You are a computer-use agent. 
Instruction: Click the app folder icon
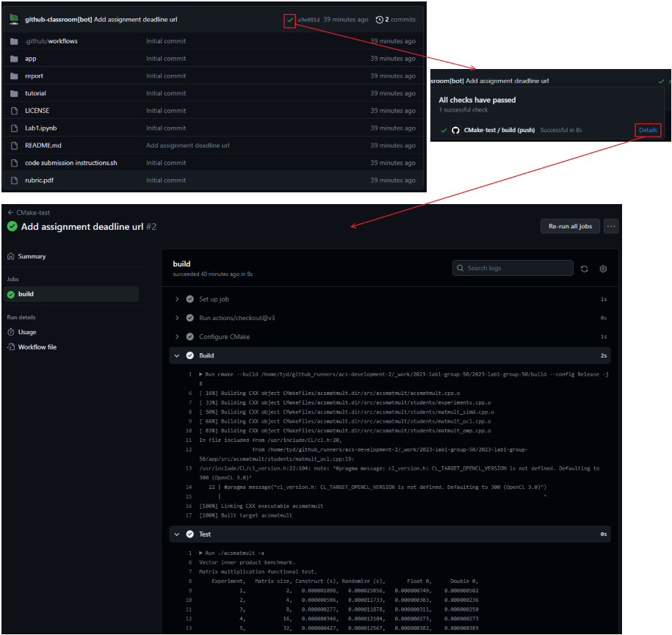pyautogui.click(x=14, y=59)
